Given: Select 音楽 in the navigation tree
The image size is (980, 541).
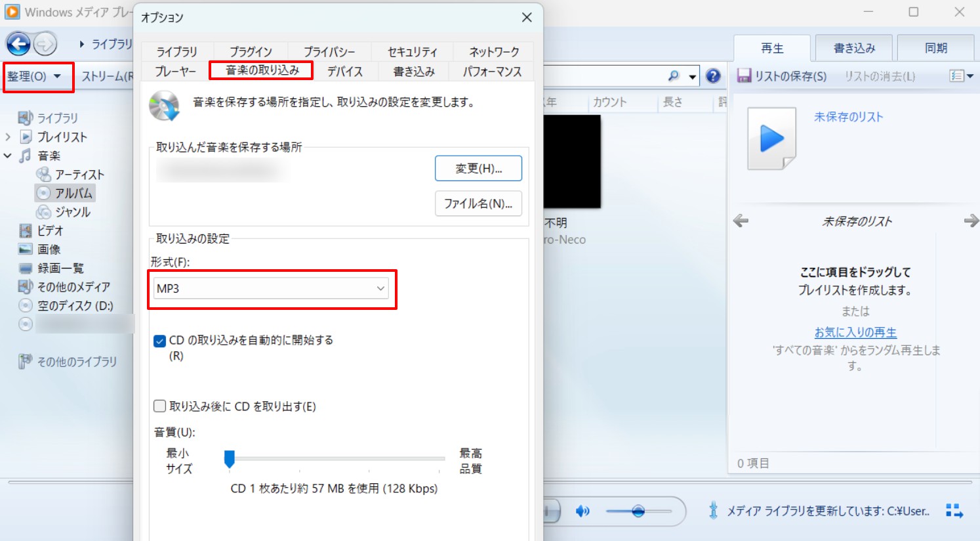Looking at the screenshot, I should (49, 156).
